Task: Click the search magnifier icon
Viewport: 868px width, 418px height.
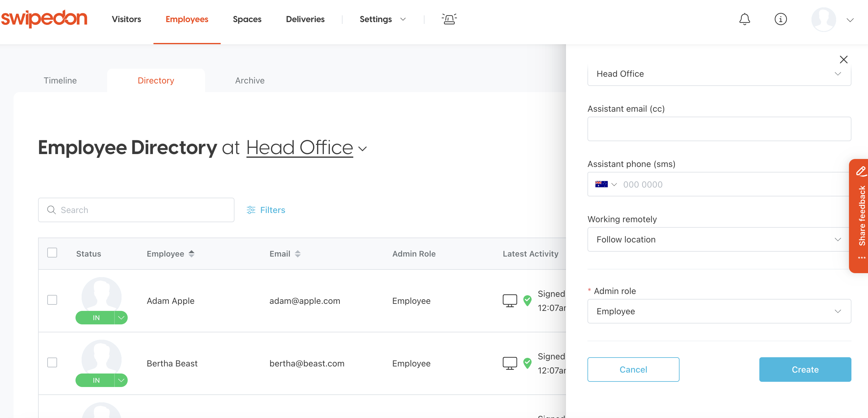Action: [51, 210]
